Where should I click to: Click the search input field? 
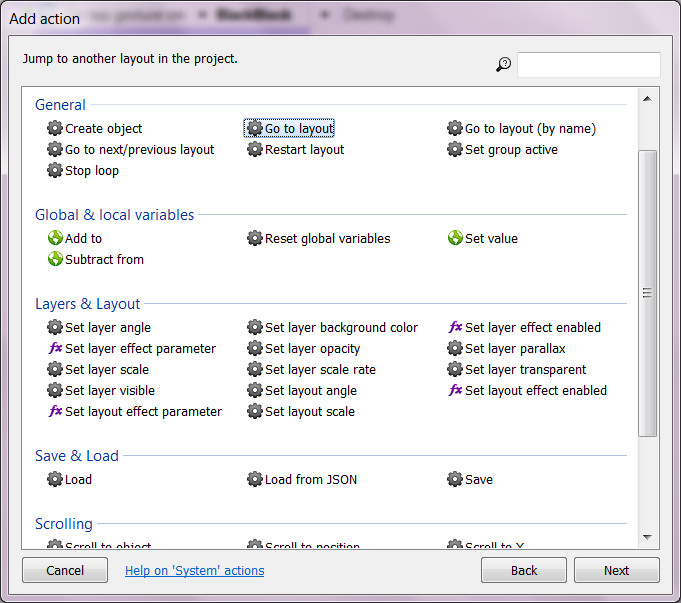pos(588,65)
